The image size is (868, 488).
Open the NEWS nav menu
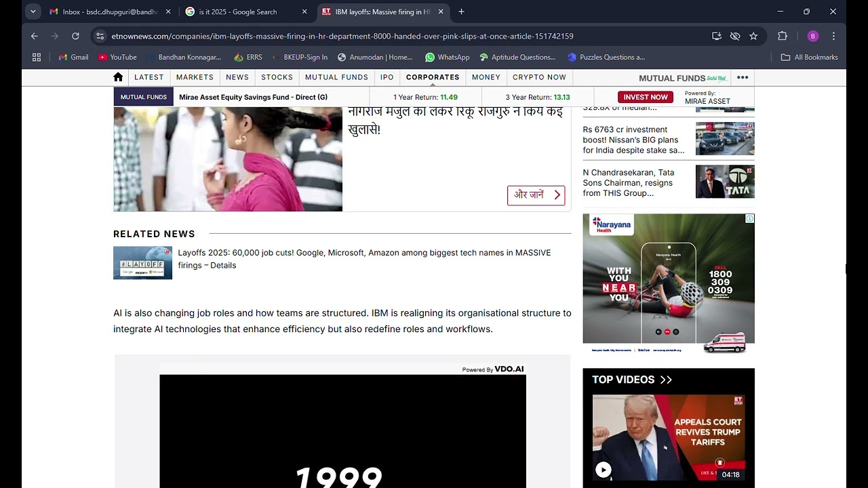[x=237, y=77]
